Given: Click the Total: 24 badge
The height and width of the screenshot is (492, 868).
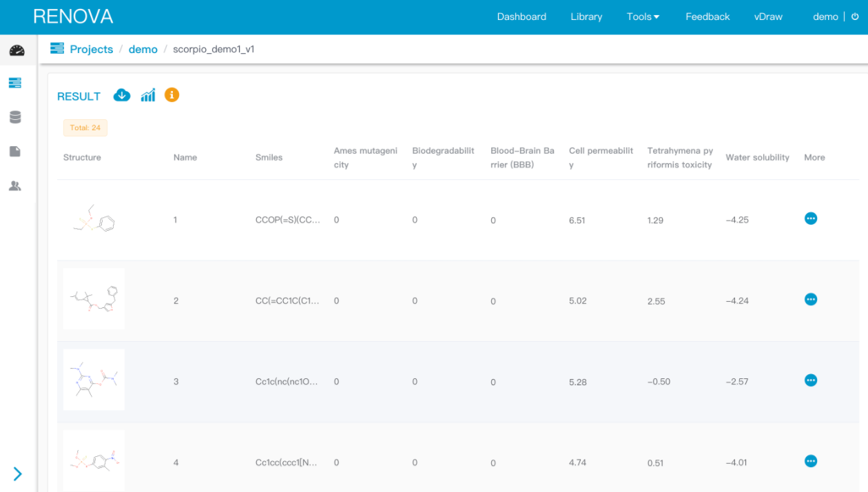Looking at the screenshot, I should [85, 128].
